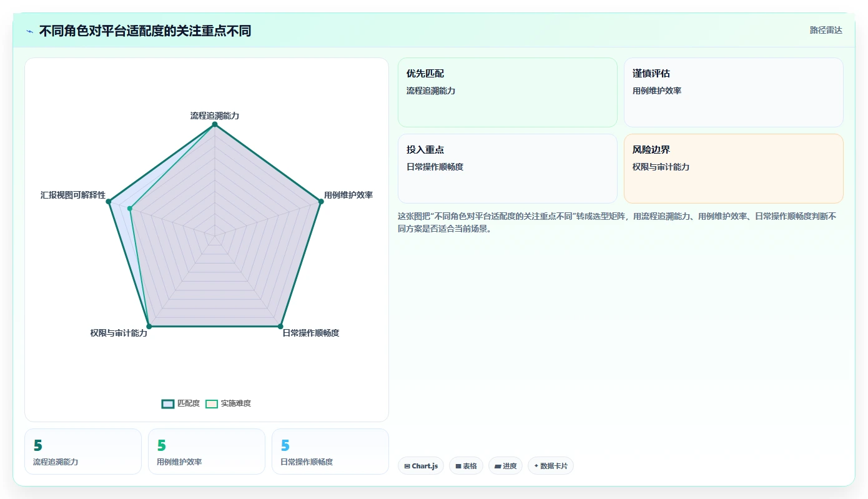Click the Chart.js tag icon
The width and height of the screenshot is (868, 499).
coord(407,467)
